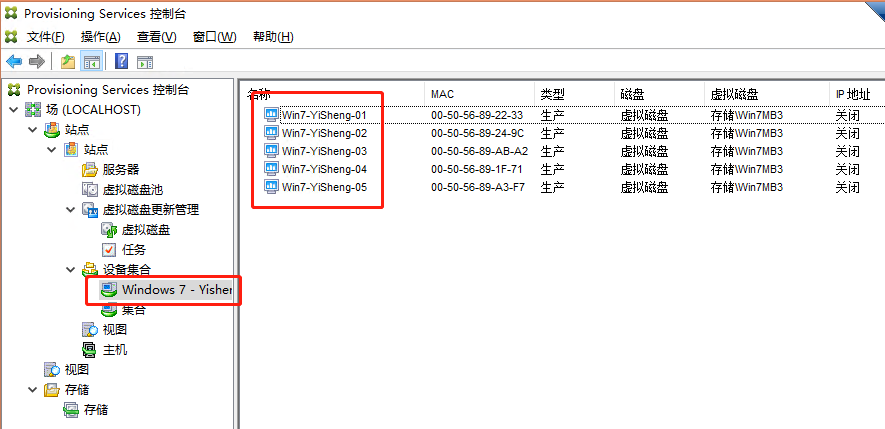
Task: Click 存储\Win7MB3 in the Win7-YiSheng-01 row
Action: pyautogui.click(x=747, y=116)
